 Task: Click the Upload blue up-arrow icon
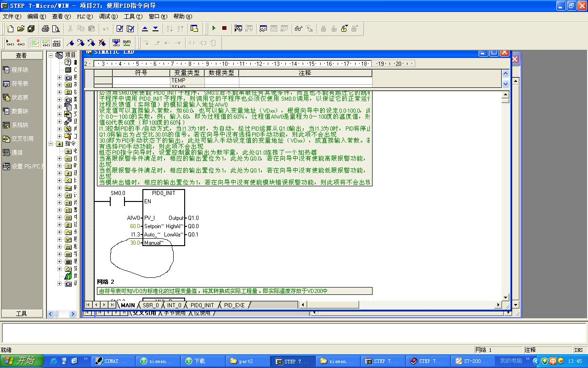[x=145, y=29]
